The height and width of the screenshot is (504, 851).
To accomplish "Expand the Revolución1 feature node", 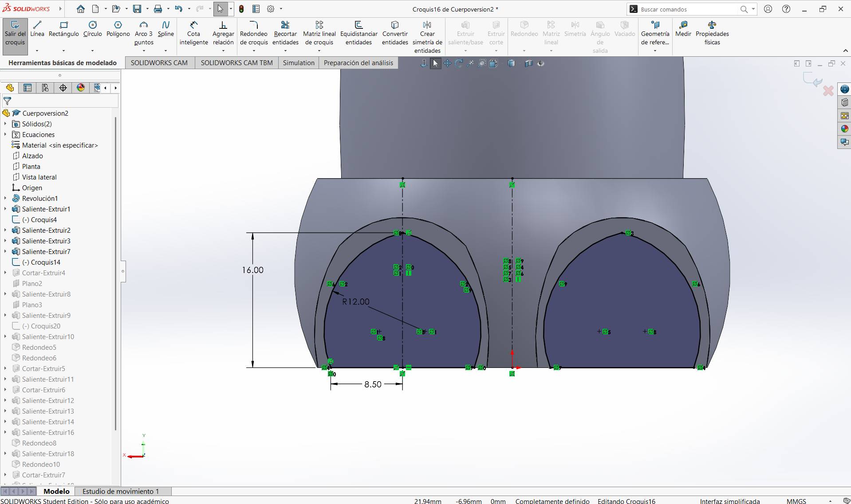I will pos(5,199).
